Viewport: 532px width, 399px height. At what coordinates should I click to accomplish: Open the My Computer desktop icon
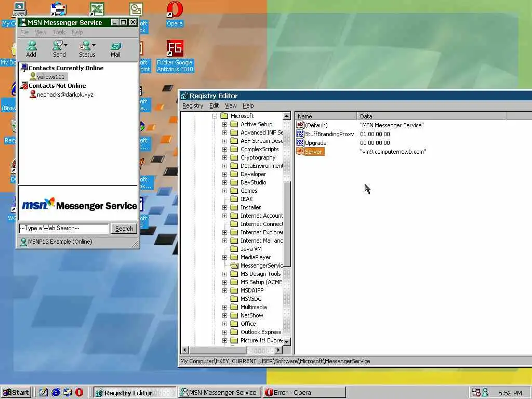coord(19,9)
